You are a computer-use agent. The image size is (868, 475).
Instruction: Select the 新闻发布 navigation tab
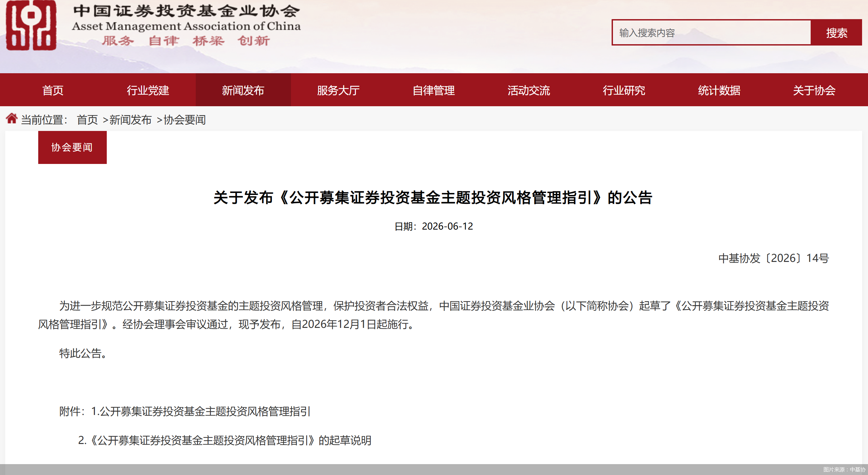pyautogui.click(x=243, y=90)
